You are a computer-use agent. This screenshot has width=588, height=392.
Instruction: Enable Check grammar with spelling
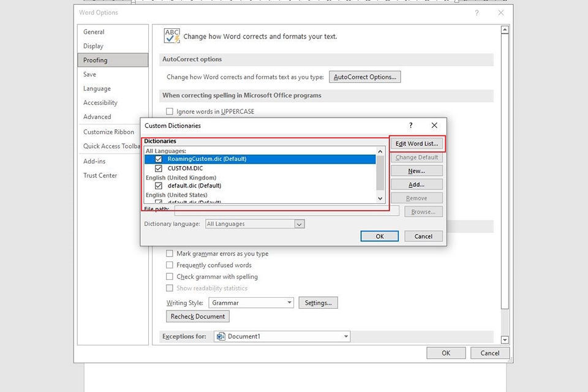pos(170,277)
